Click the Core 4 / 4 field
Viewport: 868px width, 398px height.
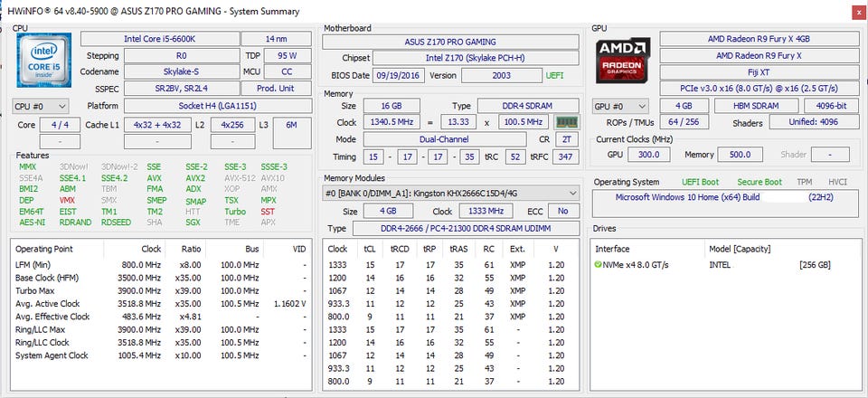pyautogui.click(x=61, y=125)
